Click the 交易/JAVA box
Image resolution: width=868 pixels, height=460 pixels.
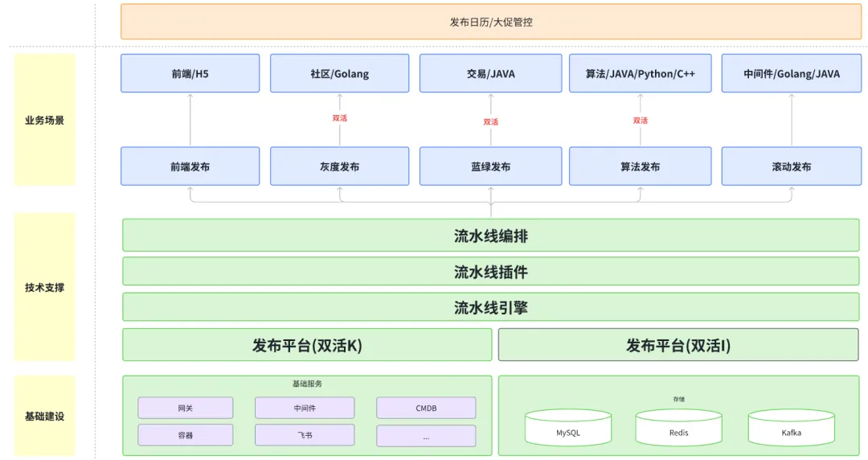pos(490,73)
